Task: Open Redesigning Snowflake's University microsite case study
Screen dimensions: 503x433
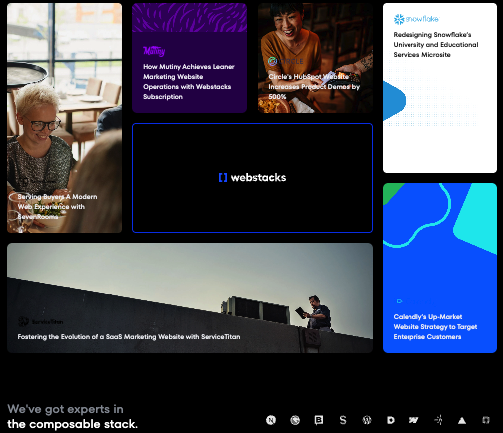Action: click(440, 88)
